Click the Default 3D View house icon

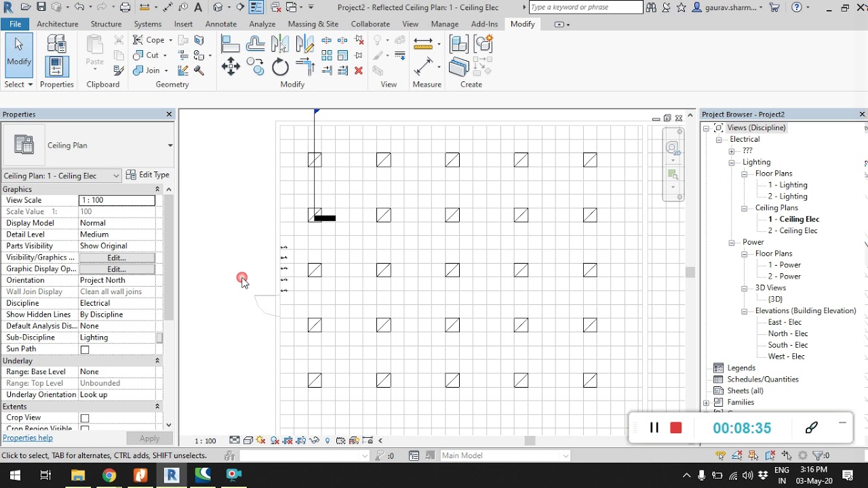coord(218,7)
